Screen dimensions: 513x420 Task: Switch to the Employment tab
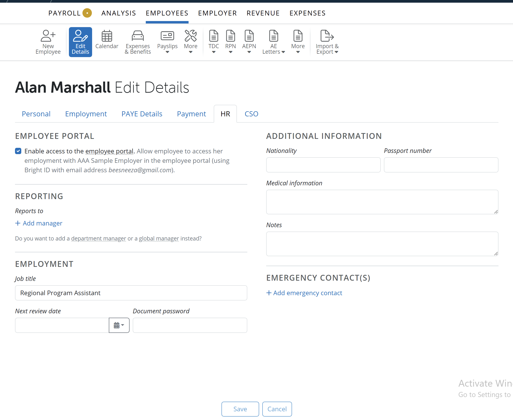click(86, 114)
